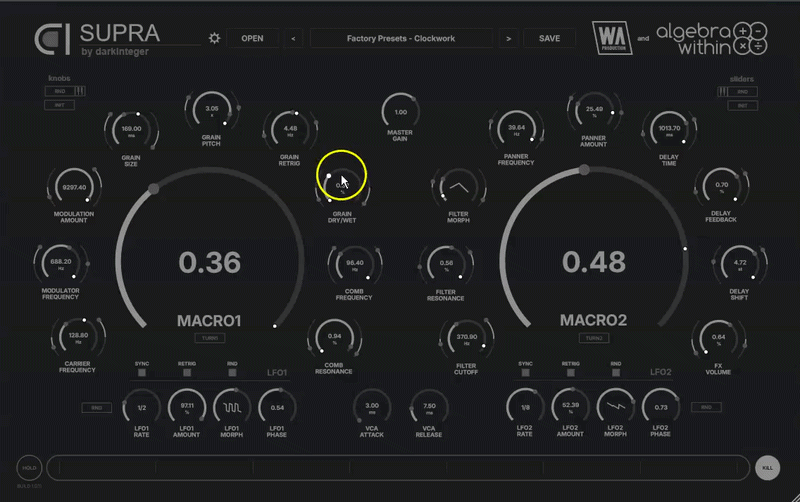Click the TURN1 button under MACRO1

pos(210,338)
